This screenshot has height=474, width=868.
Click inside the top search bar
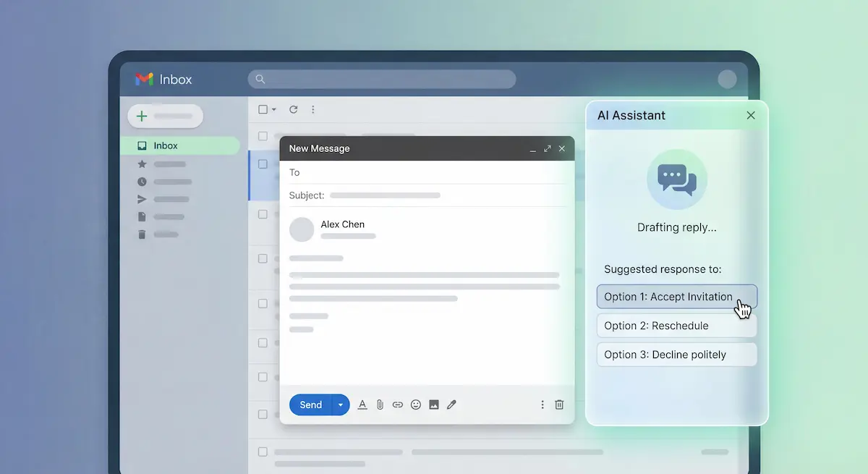(382, 80)
